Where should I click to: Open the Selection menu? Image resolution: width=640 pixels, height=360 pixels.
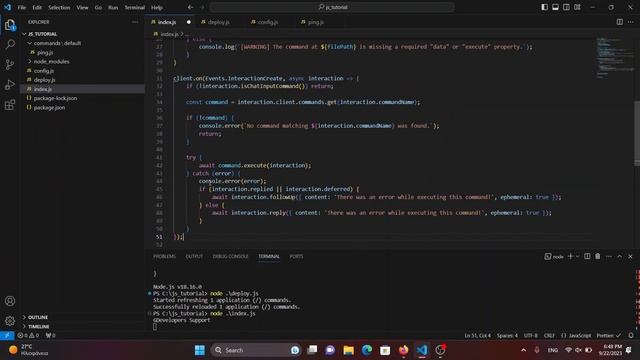[59, 7]
